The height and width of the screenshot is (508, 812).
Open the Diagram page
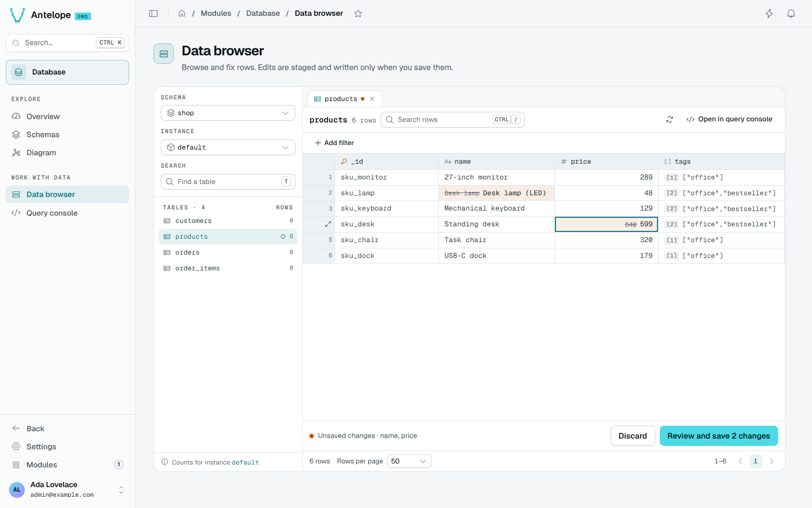[x=67, y=152]
